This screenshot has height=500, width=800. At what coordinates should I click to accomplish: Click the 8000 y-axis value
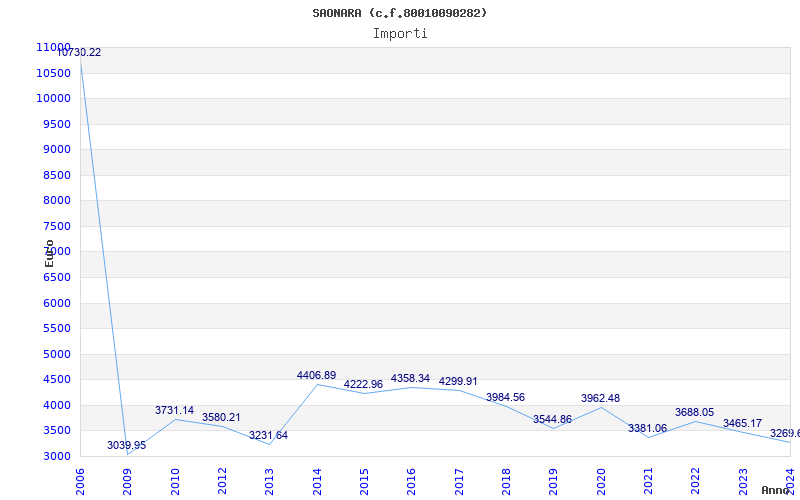pyautogui.click(x=57, y=201)
